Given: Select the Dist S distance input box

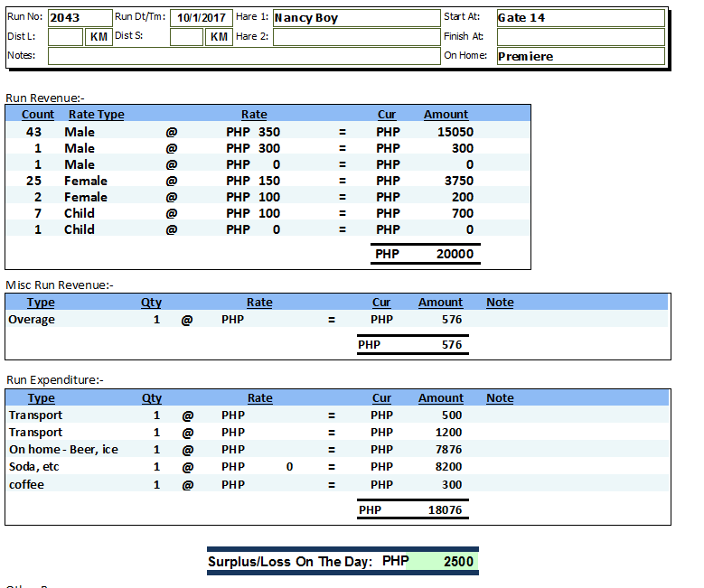Looking at the screenshot, I should pos(186,37).
